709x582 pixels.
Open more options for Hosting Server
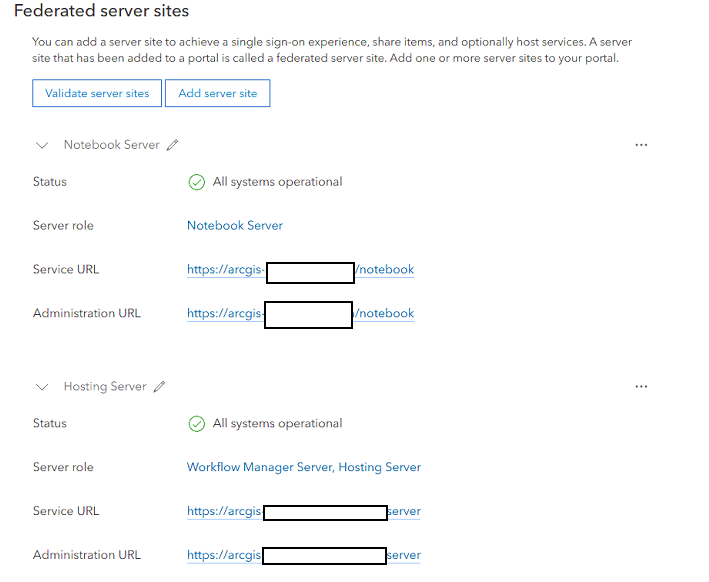[x=641, y=387]
